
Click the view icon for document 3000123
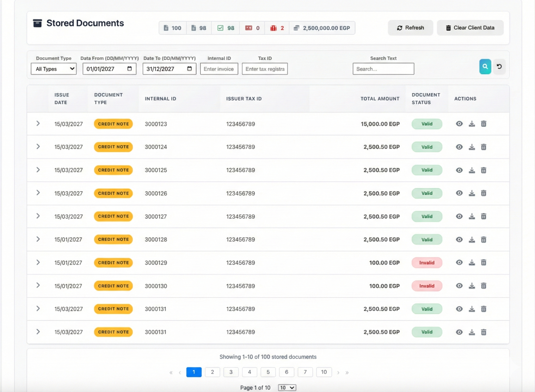tap(459, 124)
